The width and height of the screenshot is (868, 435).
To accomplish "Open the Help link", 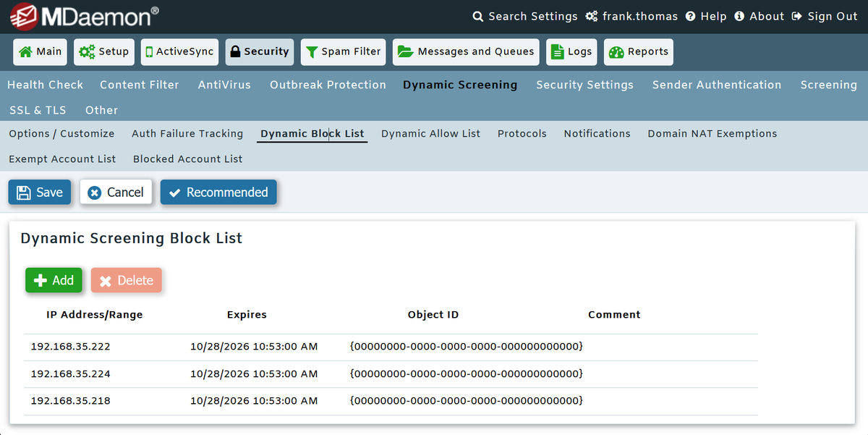I will tap(706, 16).
